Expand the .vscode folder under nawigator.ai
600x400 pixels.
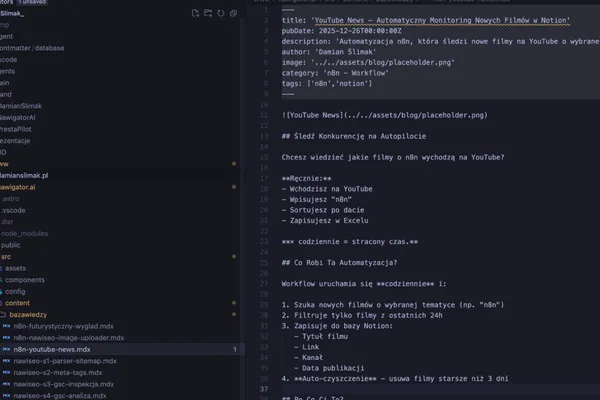click(x=13, y=210)
